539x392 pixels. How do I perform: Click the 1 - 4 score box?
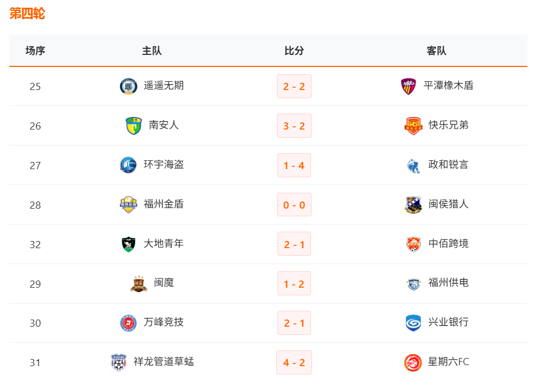pos(294,165)
